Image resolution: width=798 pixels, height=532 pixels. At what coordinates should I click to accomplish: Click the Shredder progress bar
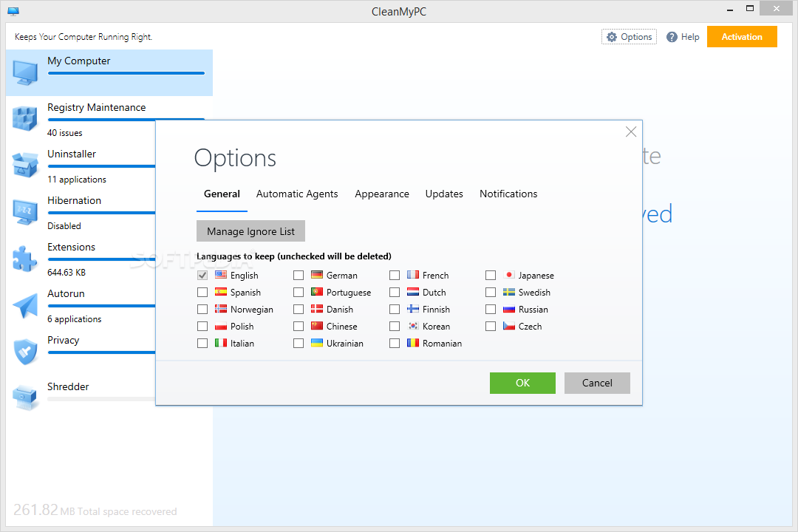coord(101,399)
